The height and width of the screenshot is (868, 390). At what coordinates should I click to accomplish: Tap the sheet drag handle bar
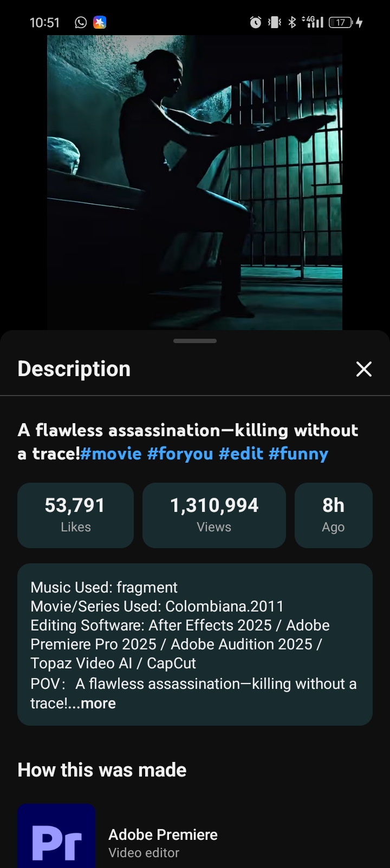click(195, 341)
